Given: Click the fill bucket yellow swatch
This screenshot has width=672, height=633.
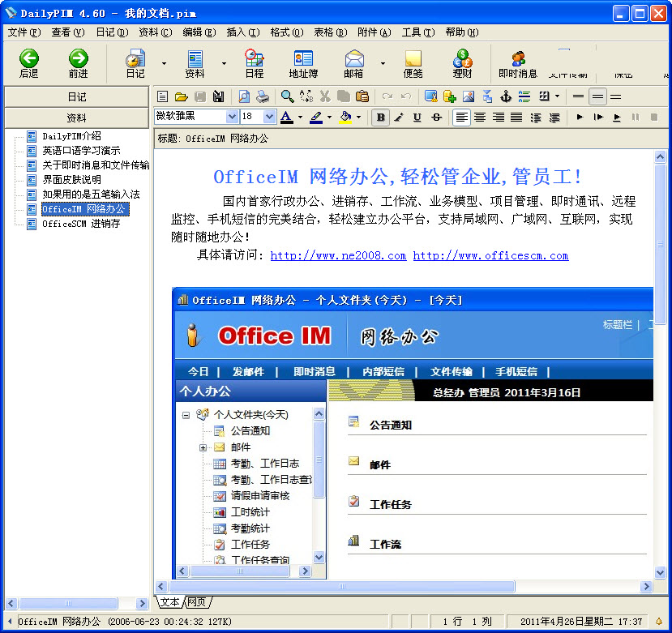Looking at the screenshot, I should (x=345, y=118).
